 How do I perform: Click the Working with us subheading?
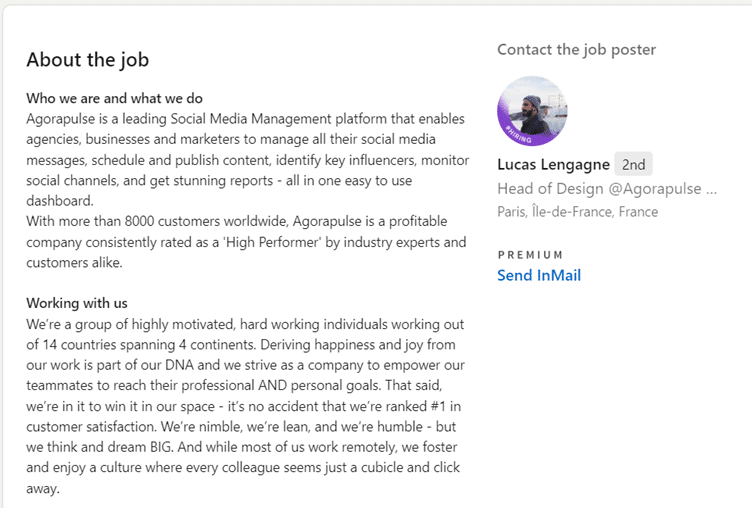77,303
